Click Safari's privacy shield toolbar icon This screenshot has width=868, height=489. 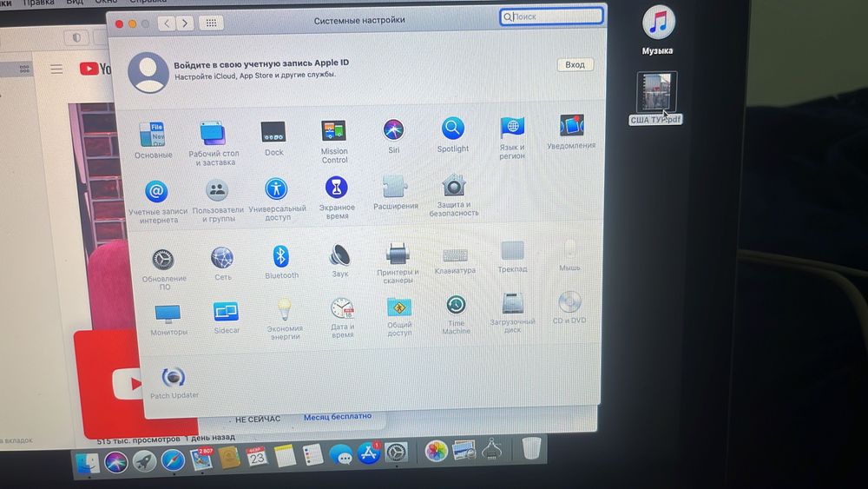pos(76,37)
